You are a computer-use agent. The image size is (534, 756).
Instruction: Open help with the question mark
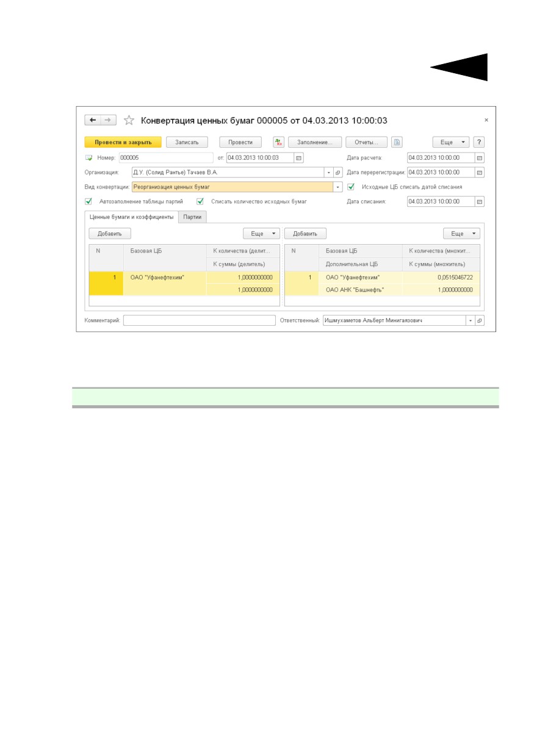(479, 142)
